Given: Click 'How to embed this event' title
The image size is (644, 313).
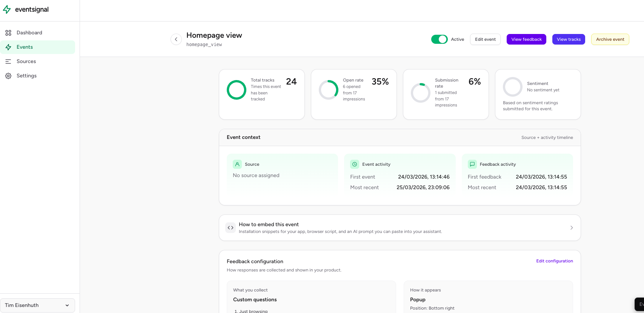Looking at the screenshot, I should (x=269, y=224).
